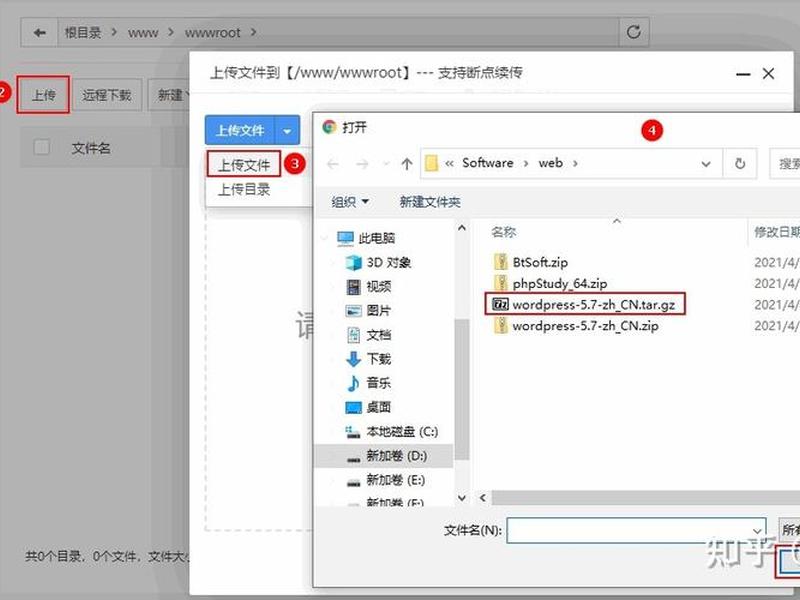800x600 pixels.
Task: Expand the blue upload button dropdown arrow
Action: (x=287, y=131)
